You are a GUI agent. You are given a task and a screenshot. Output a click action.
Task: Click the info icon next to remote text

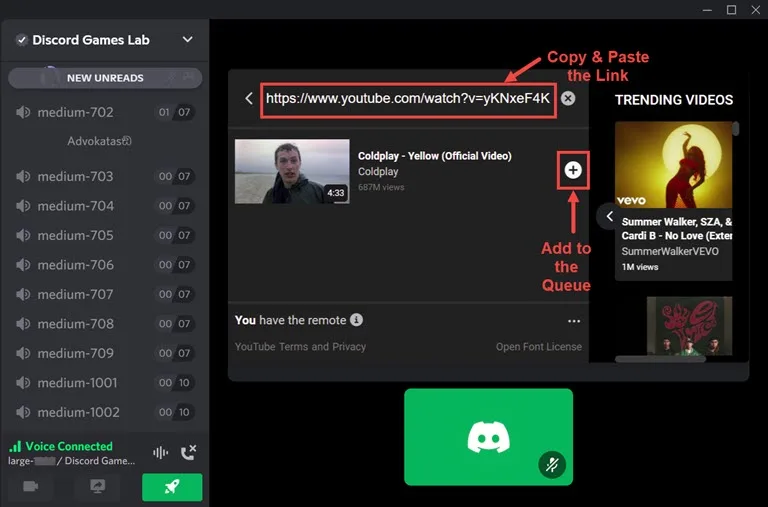tap(357, 320)
